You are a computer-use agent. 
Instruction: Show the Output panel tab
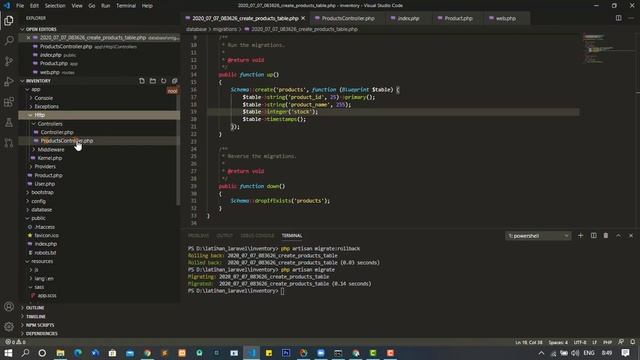coord(224,236)
